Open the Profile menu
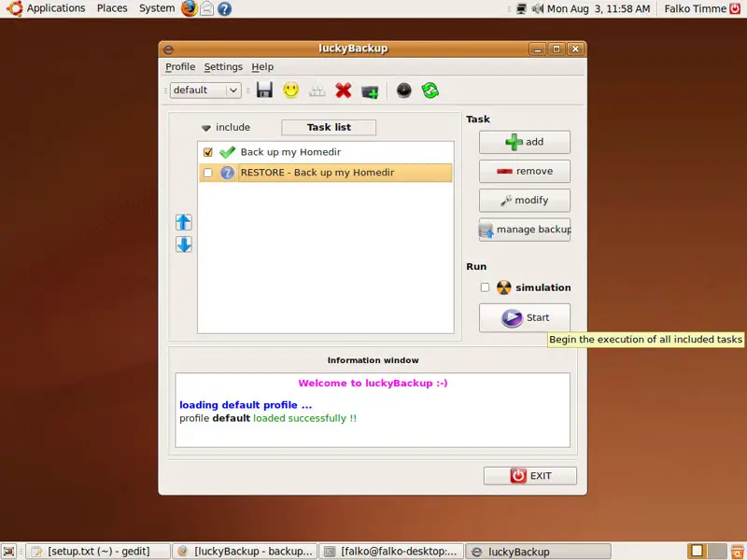The width and height of the screenshot is (747, 560). 180,66
